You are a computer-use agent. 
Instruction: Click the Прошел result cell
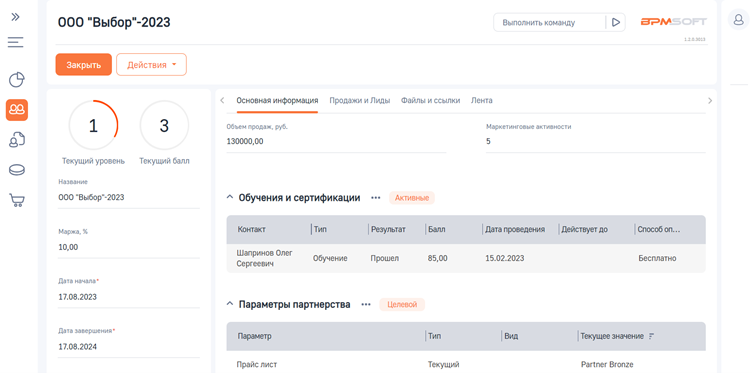click(385, 258)
